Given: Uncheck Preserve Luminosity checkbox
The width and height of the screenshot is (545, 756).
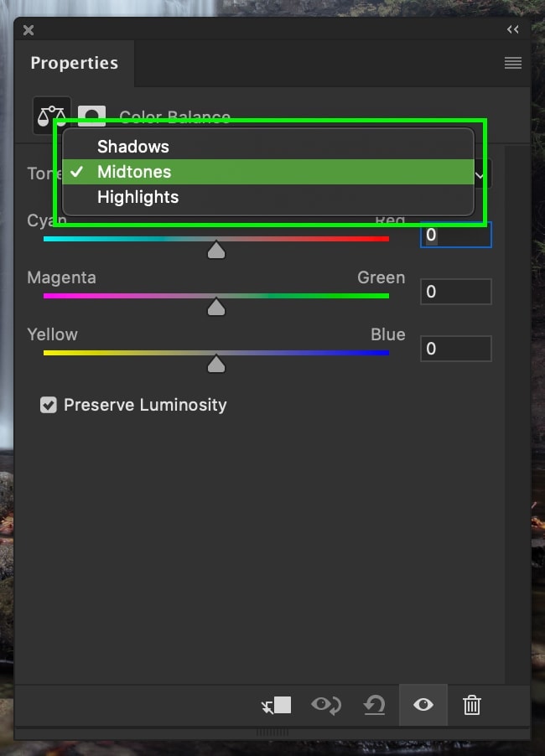Looking at the screenshot, I should [x=49, y=405].
